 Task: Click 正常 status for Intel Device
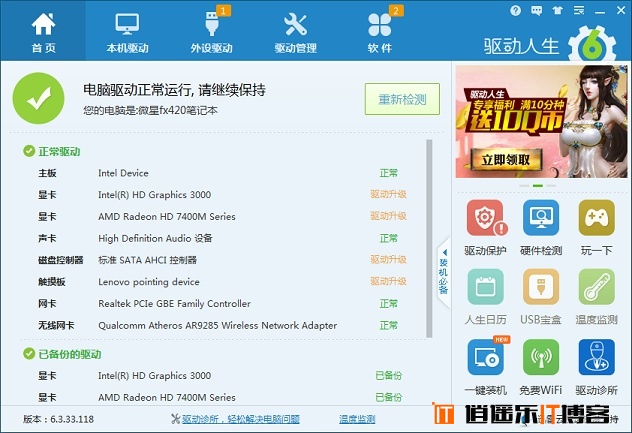coord(389,173)
